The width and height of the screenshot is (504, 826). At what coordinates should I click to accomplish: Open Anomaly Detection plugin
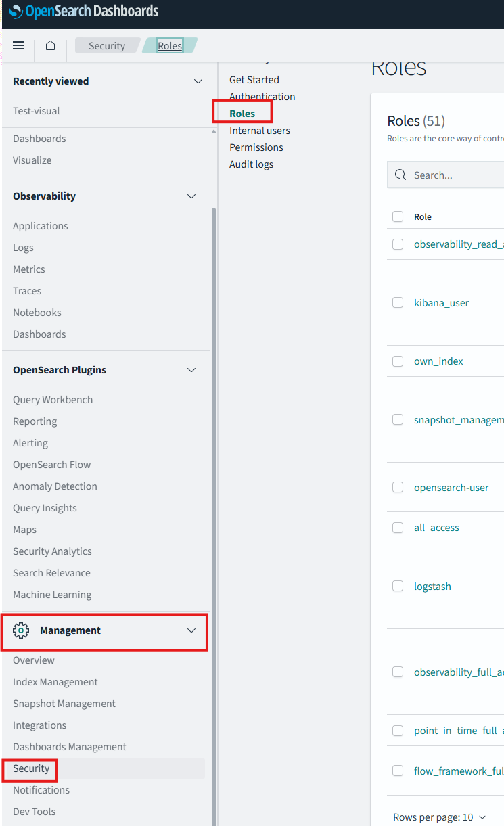[55, 486]
